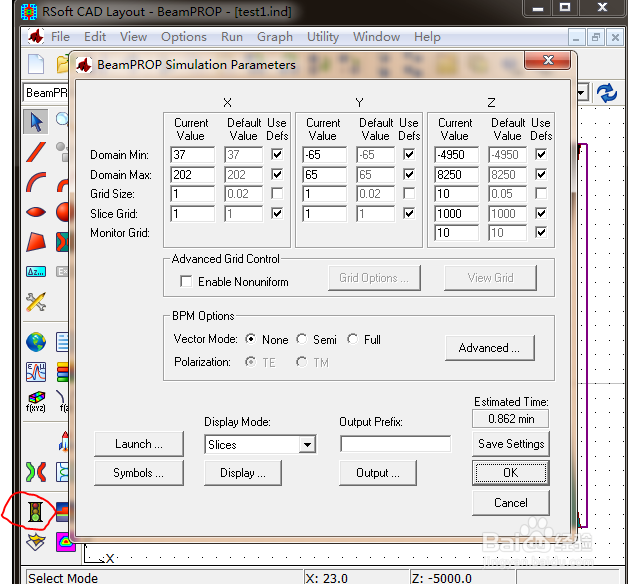Select Full vector mode radio button
Image resolution: width=628 pixels, height=584 pixels.
[x=352, y=339]
